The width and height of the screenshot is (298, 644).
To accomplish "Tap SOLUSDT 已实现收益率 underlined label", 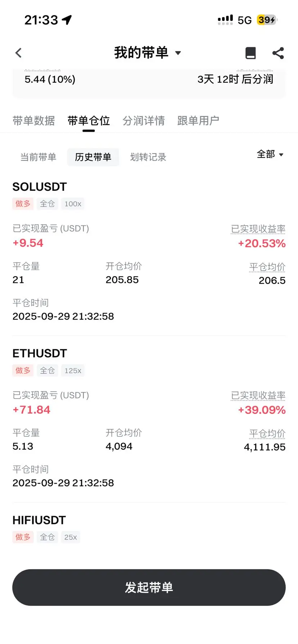I will click(258, 229).
